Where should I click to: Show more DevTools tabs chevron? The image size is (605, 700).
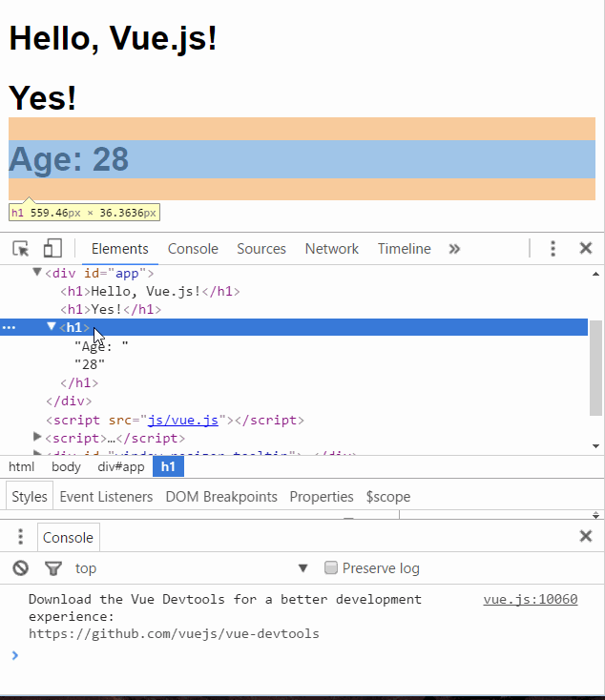click(454, 249)
